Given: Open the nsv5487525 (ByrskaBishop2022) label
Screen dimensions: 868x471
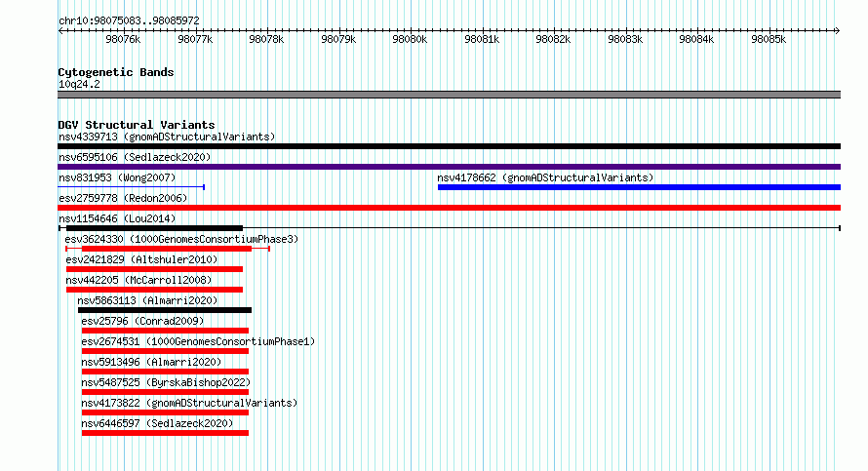Looking at the screenshot, I should (x=166, y=382).
